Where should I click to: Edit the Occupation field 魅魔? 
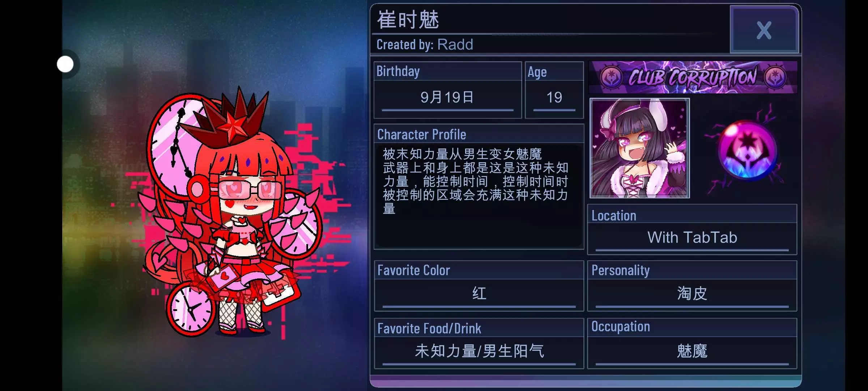692,352
